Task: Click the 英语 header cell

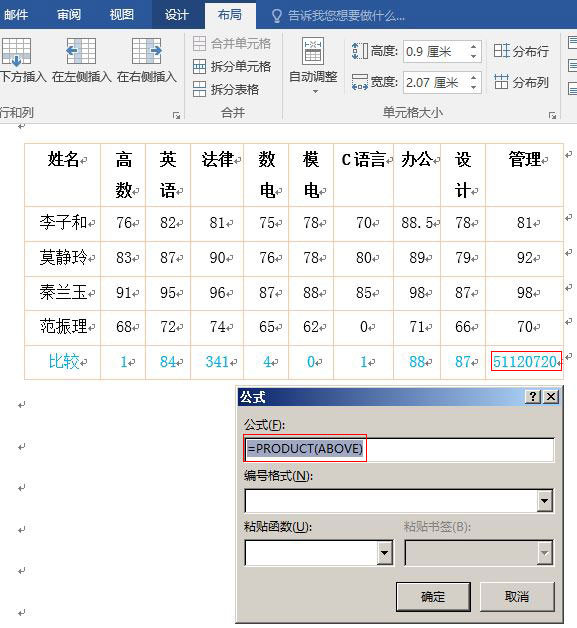Action: pyautogui.click(x=168, y=175)
